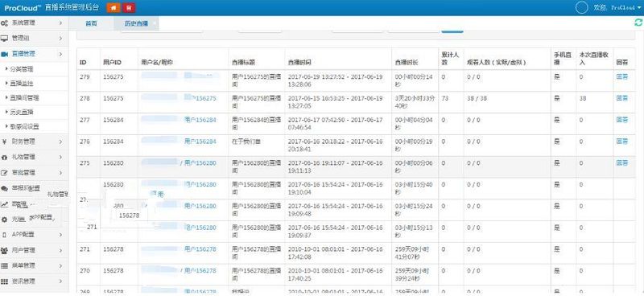Click the title 在于我们自 in row 276

coord(246,142)
